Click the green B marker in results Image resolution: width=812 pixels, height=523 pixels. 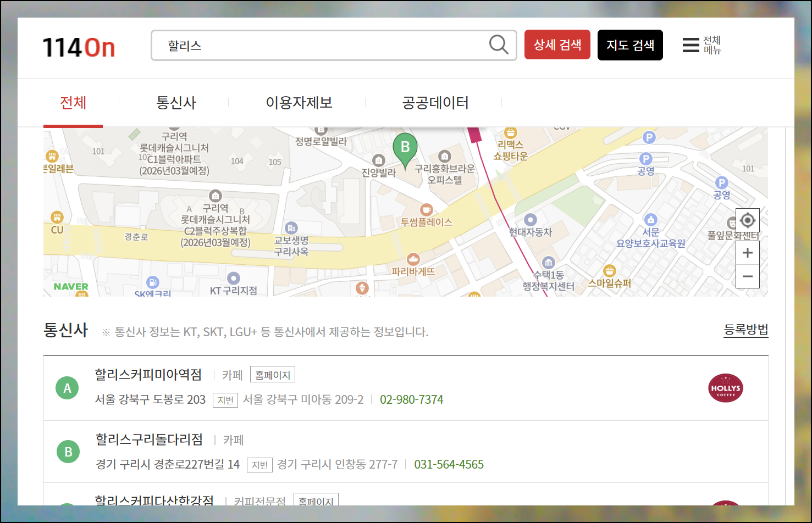click(68, 452)
